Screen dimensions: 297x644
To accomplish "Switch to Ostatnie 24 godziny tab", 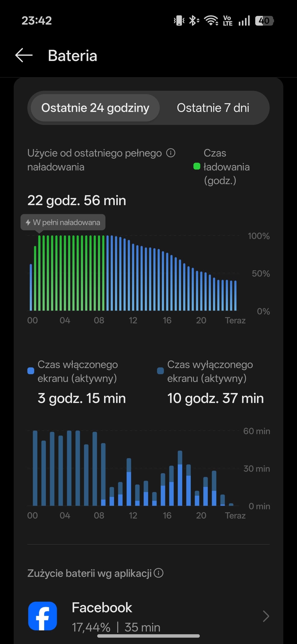I will pos(95,108).
